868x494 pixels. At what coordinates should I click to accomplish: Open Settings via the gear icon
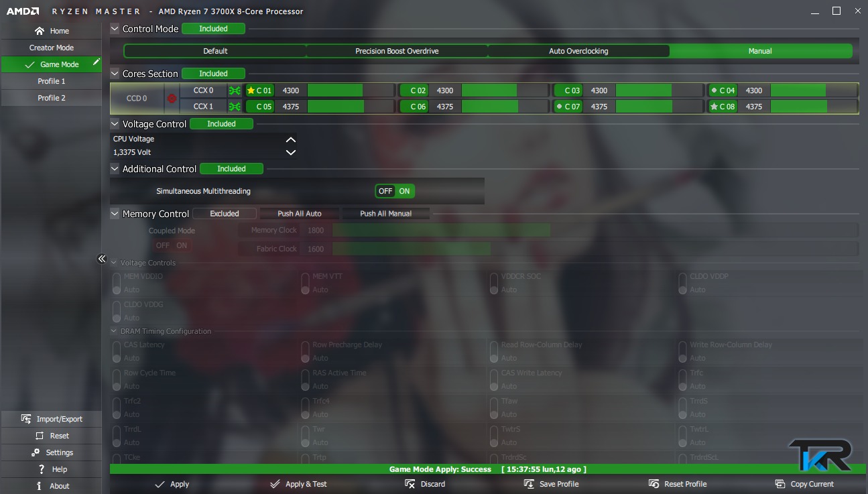pos(36,452)
